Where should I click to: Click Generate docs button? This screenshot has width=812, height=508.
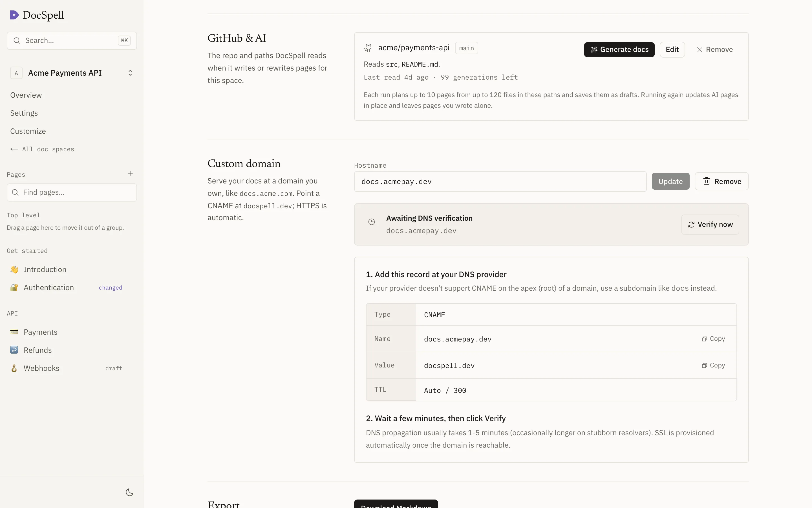click(x=619, y=50)
